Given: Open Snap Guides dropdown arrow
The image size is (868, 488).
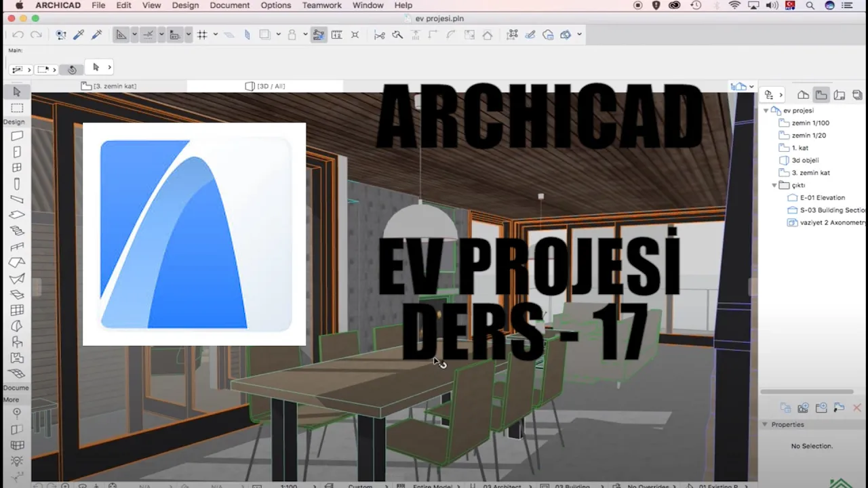Looking at the screenshot, I should point(161,35).
